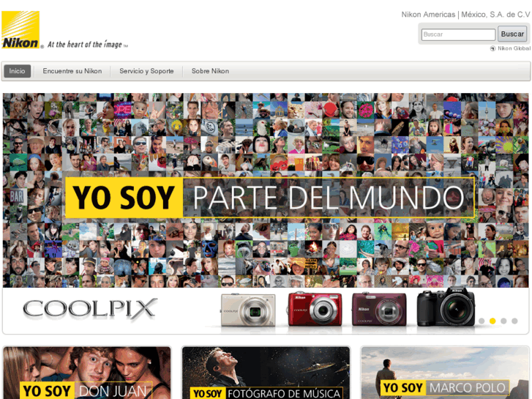Viewport: 532px width, 399px height.
Task: Select the silver Coolpix camera
Action: (x=248, y=310)
